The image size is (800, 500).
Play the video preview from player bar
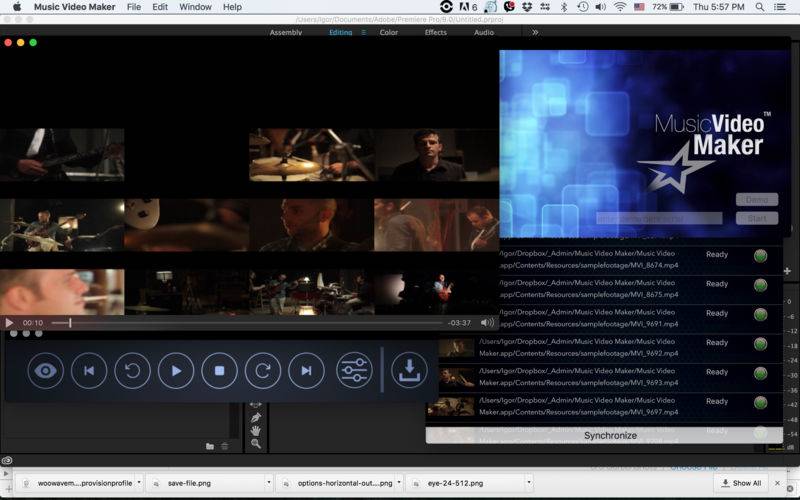point(9,322)
